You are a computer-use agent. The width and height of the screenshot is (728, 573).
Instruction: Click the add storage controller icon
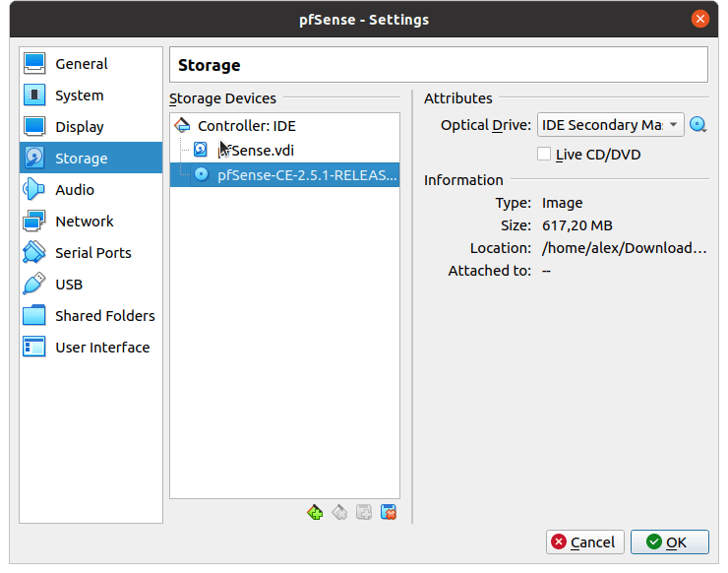point(315,512)
